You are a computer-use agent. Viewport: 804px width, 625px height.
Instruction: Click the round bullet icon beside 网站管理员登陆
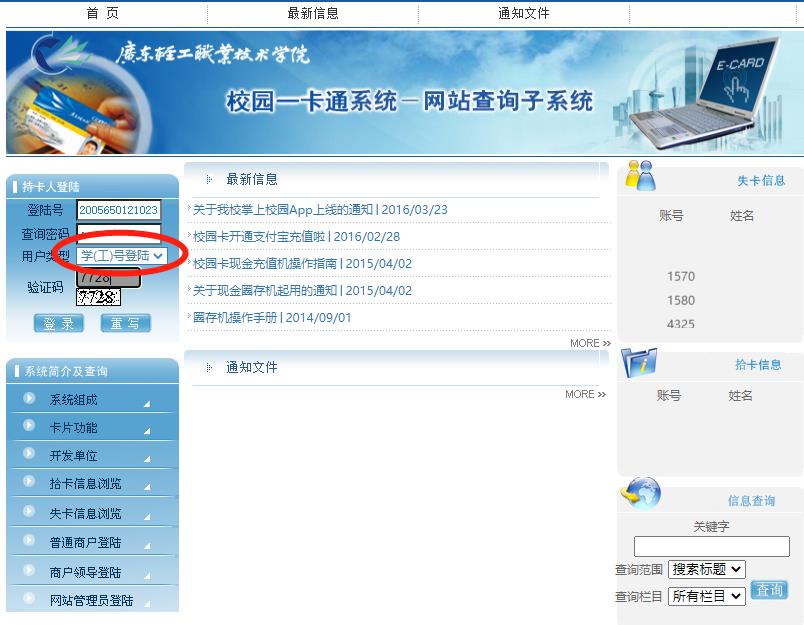click(29, 600)
